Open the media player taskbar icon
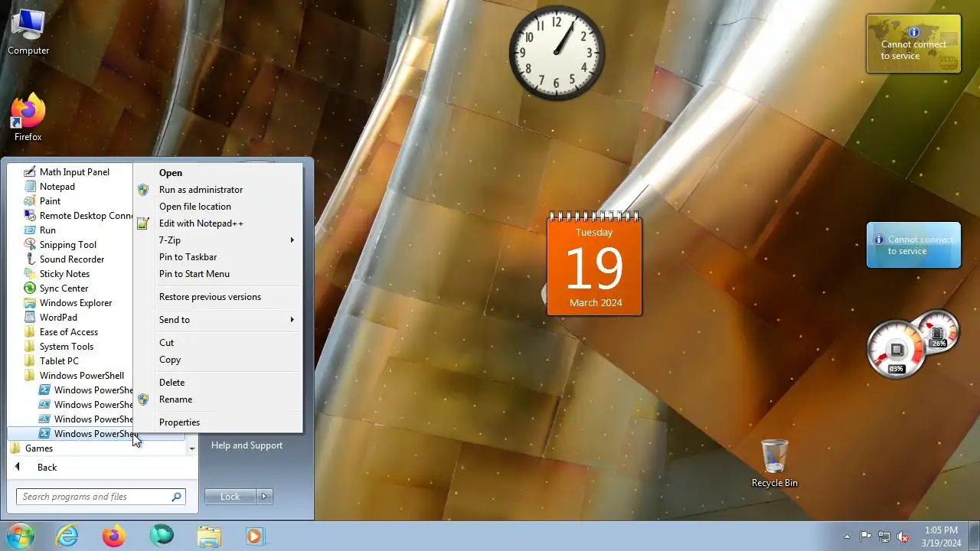 coord(255,536)
